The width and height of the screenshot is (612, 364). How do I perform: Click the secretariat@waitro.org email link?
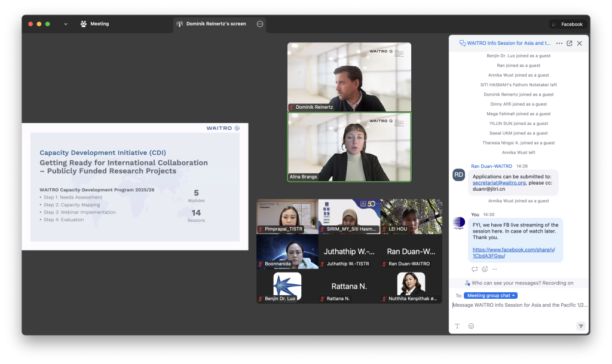coord(499,183)
